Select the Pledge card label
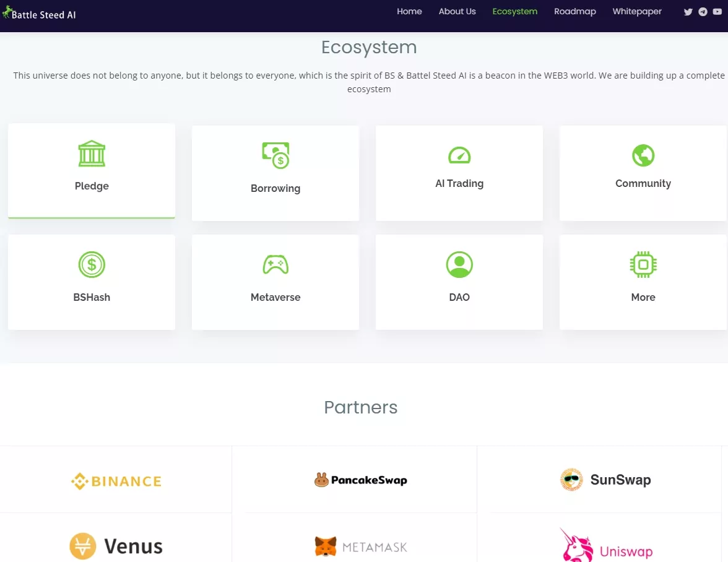The width and height of the screenshot is (728, 562). pyautogui.click(x=92, y=186)
